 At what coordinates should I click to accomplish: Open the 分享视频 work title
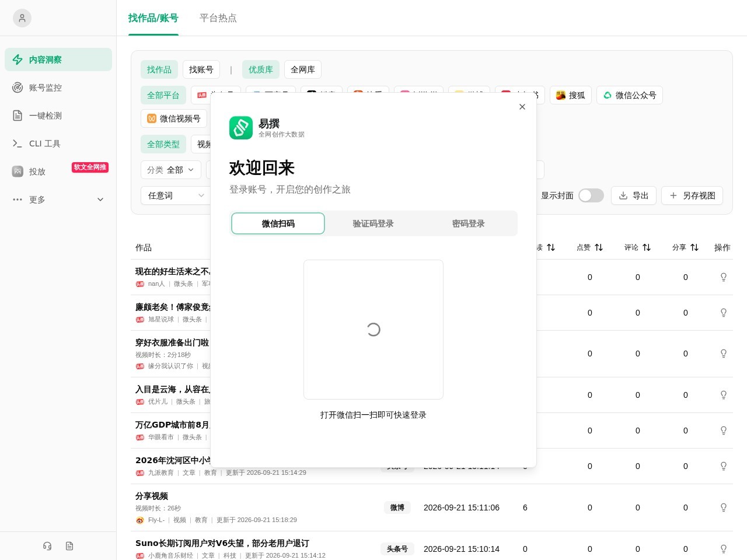(x=152, y=496)
